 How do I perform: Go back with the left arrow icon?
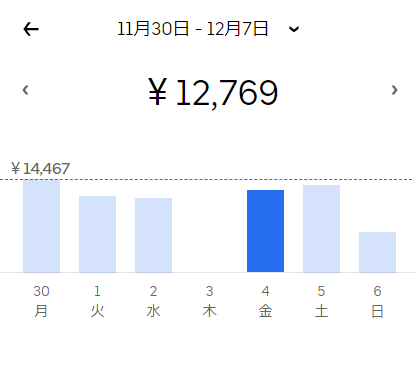[31, 29]
